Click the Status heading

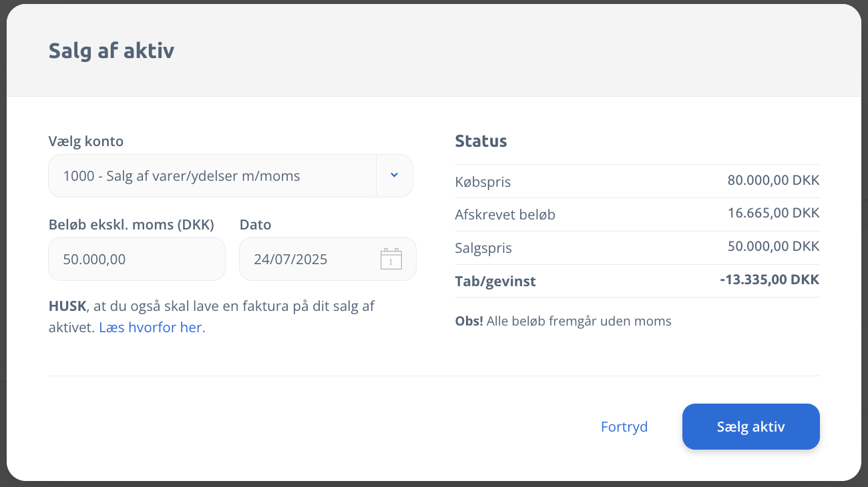click(x=481, y=141)
